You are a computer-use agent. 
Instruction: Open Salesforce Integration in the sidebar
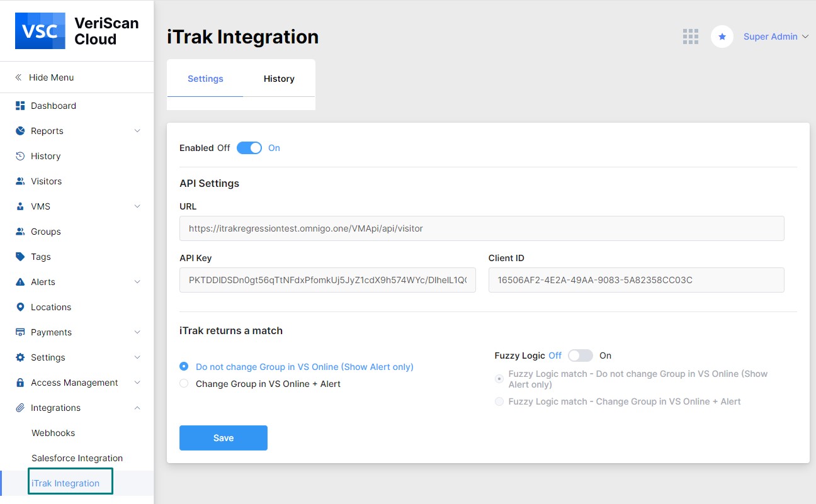click(x=77, y=458)
